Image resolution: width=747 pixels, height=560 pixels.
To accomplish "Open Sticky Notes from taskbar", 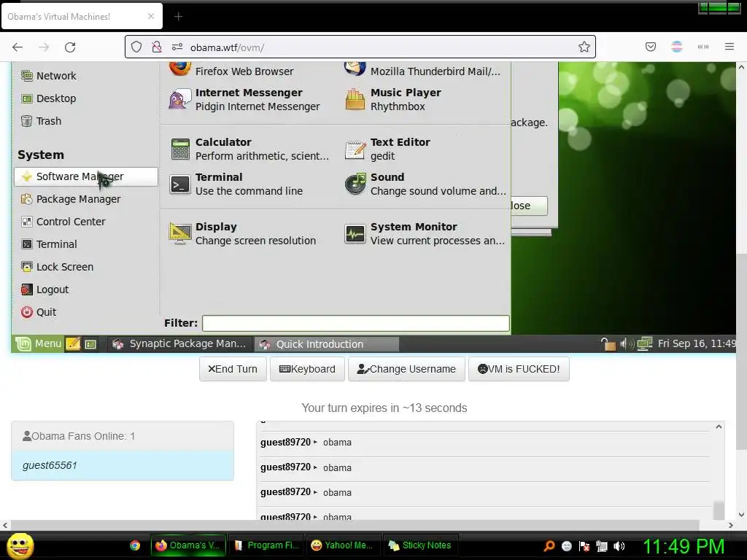I will tap(420, 545).
